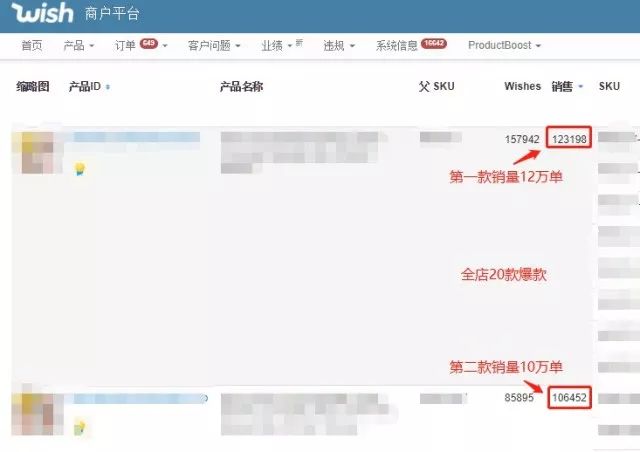The width and height of the screenshot is (640, 452).
Task: Click the 产品ID sort arrow icon
Action: (x=108, y=87)
